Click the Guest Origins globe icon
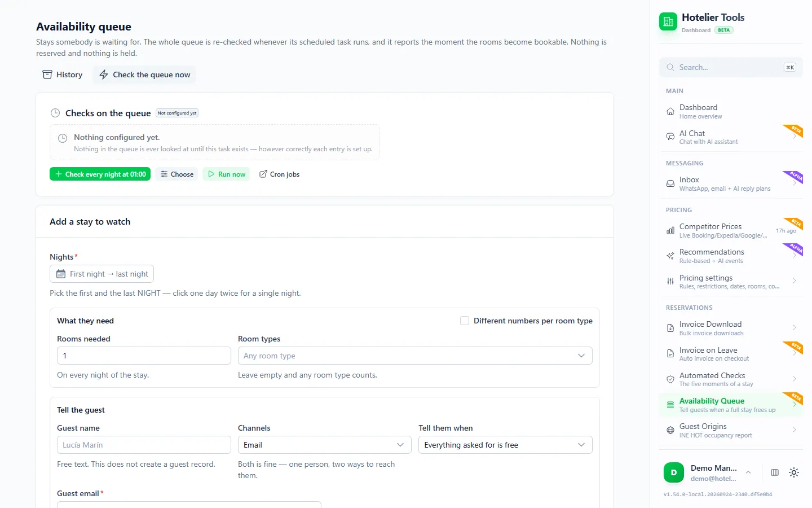 [670, 430]
